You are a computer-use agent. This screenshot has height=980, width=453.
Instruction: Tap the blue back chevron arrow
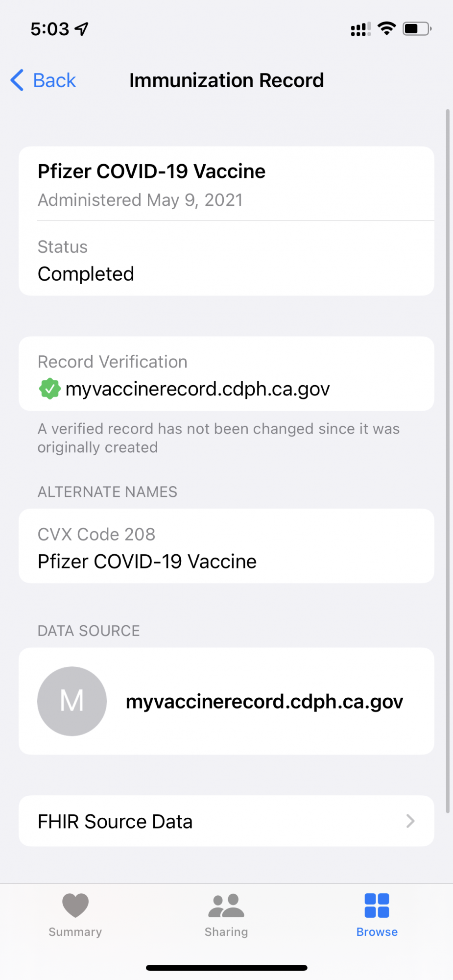point(17,80)
